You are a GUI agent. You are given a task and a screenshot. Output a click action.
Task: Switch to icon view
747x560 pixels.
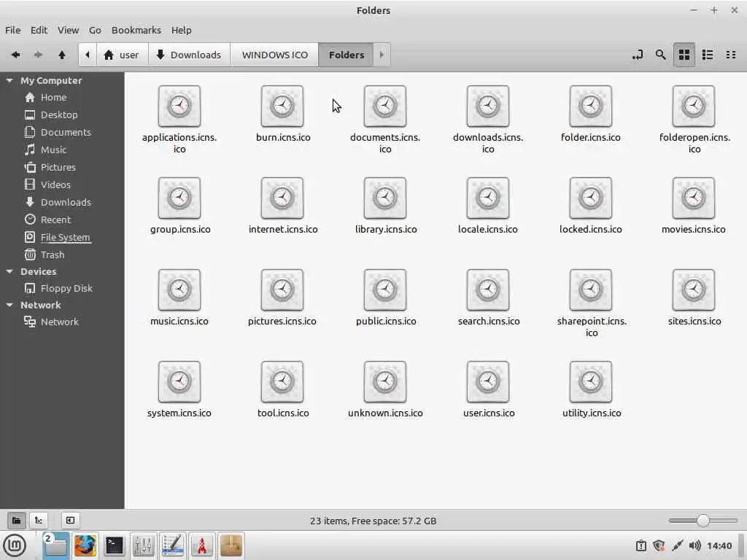point(684,55)
